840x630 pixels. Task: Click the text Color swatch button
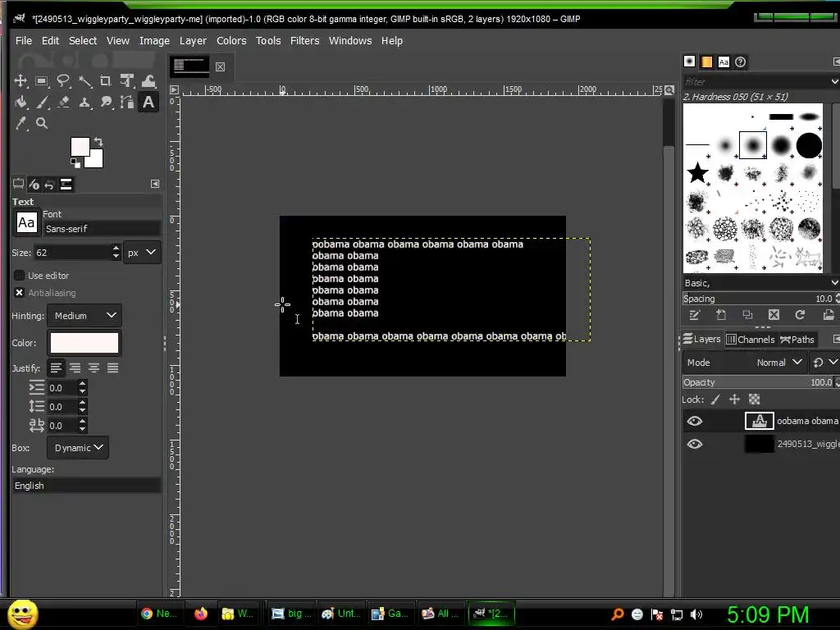pyautogui.click(x=84, y=343)
